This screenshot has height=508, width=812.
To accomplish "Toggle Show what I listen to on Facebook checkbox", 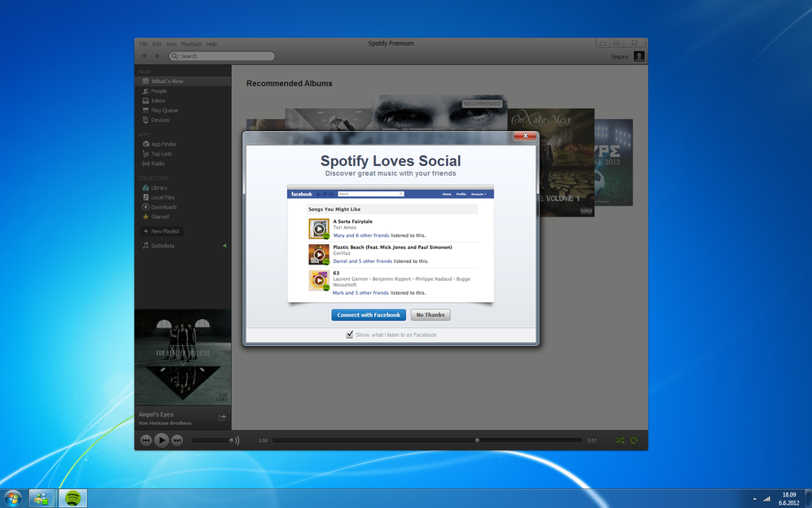I will pyautogui.click(x=350, y=335).
